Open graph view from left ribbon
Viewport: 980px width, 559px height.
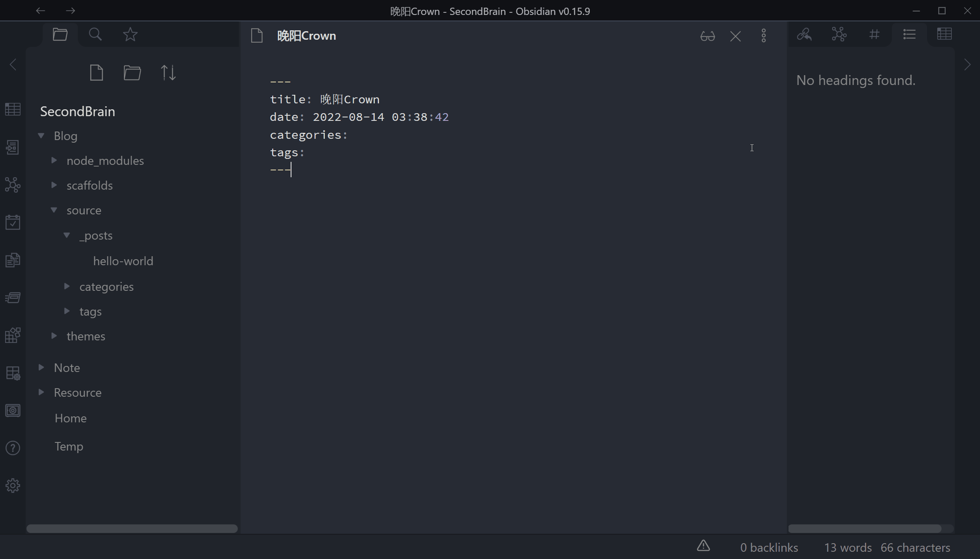[13, 184]
